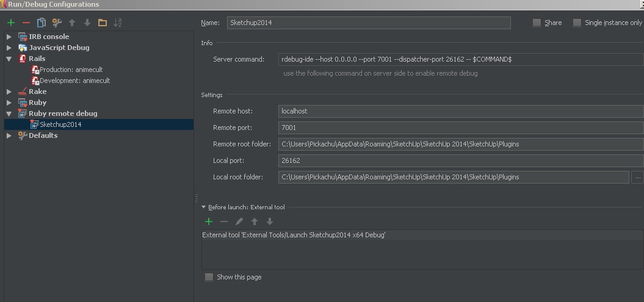Select the IRB console label
Viewport: 644px width, 302px height.
click(x=49, y=37)
